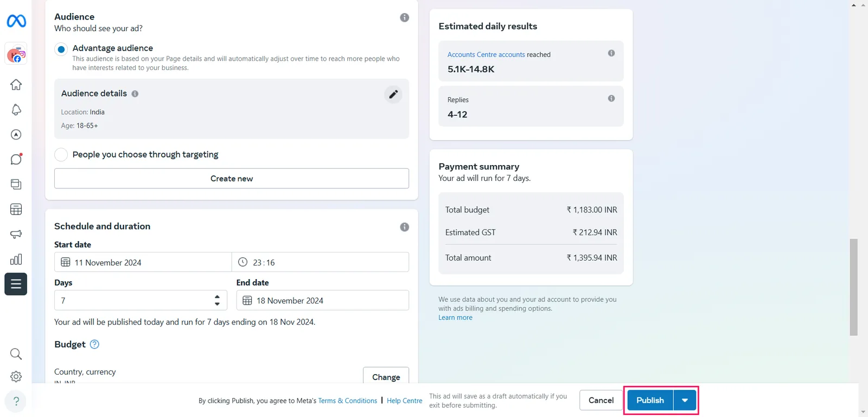Image resolution: width=868 pixels, height=417 pixels.
Task: Click Total amount ₹ 1,395.94 INR value
Action: [x=592, y=258]
